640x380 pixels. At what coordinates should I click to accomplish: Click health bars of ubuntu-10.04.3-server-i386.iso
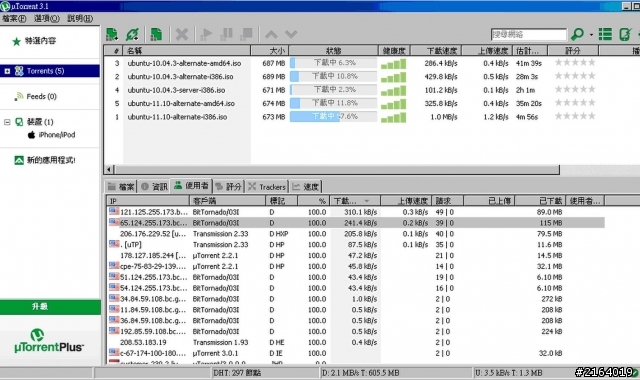pyautogui.click(x=393, y=90)
